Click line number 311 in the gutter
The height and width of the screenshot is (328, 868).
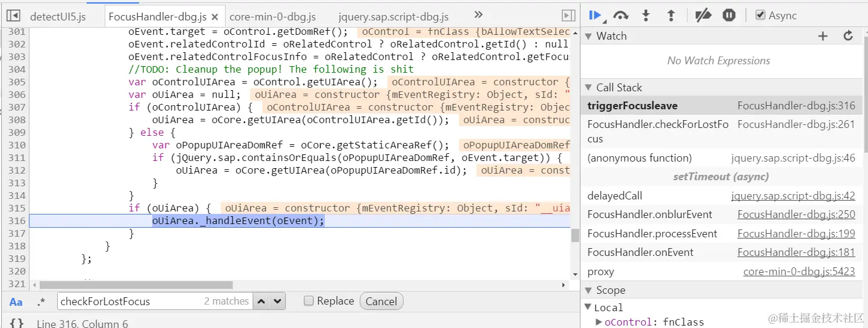(17, 157)
